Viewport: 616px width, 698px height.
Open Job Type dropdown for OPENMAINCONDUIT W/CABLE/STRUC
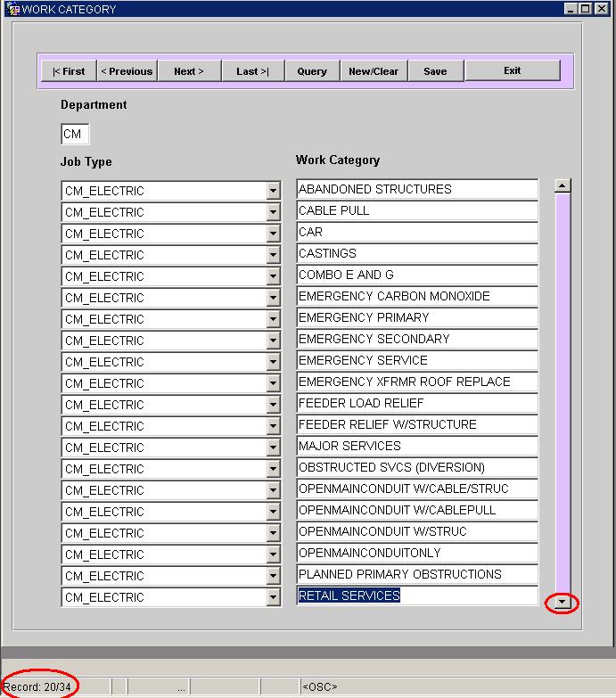(x=274, y=490)
